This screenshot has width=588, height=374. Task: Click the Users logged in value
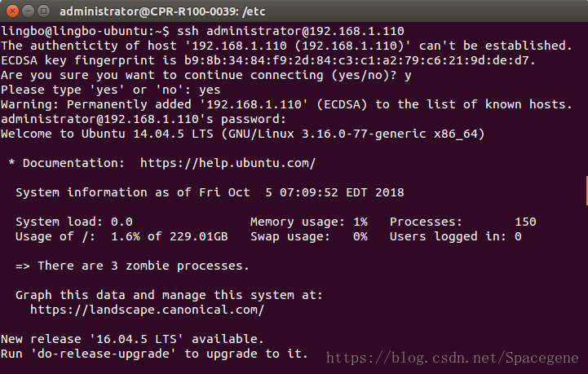(x=518, y=236)
